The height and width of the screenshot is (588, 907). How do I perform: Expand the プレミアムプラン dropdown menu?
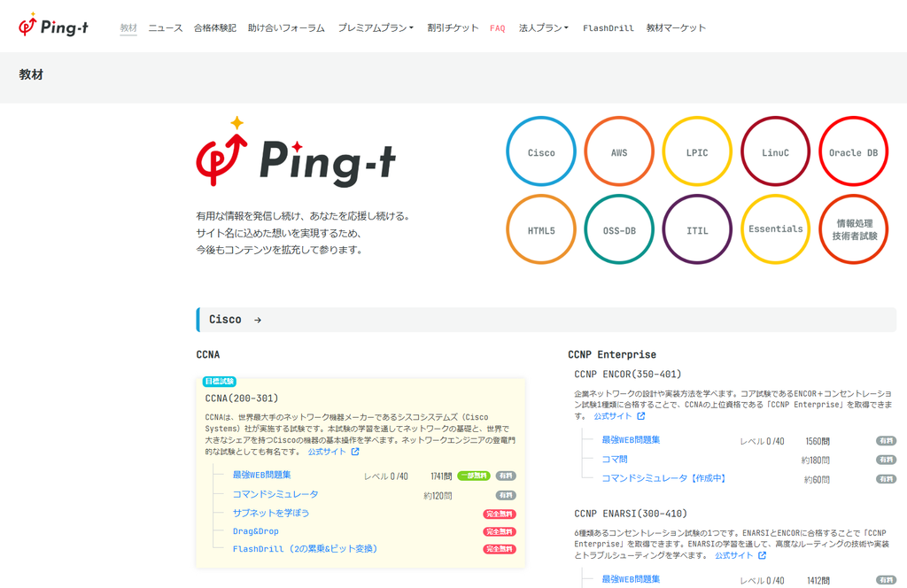376,27
